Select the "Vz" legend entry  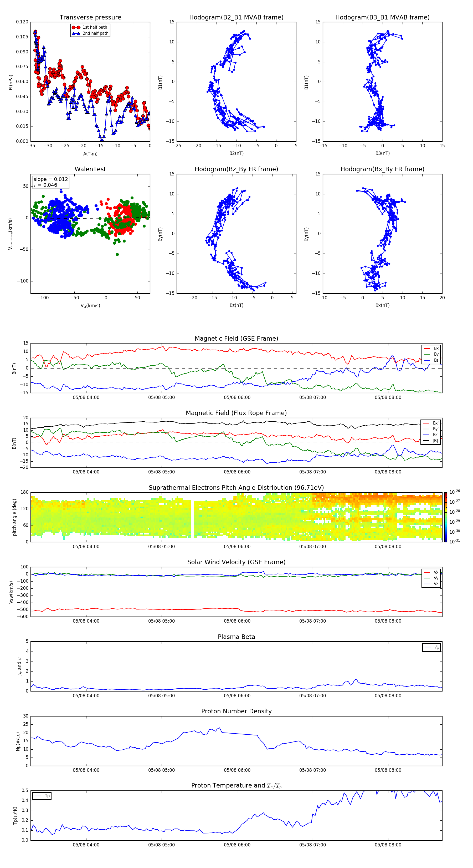[431, 584]
